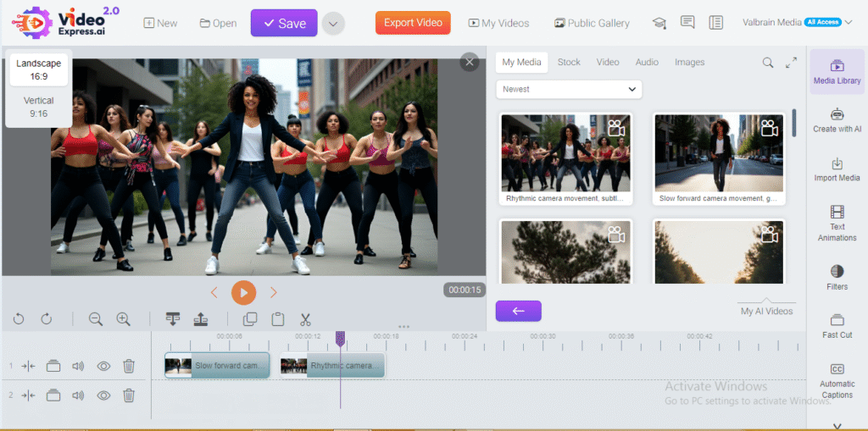This screenshot has height=431, width=868.
Task: Delete track 2 with trash icon
Action: pos(129,395)
